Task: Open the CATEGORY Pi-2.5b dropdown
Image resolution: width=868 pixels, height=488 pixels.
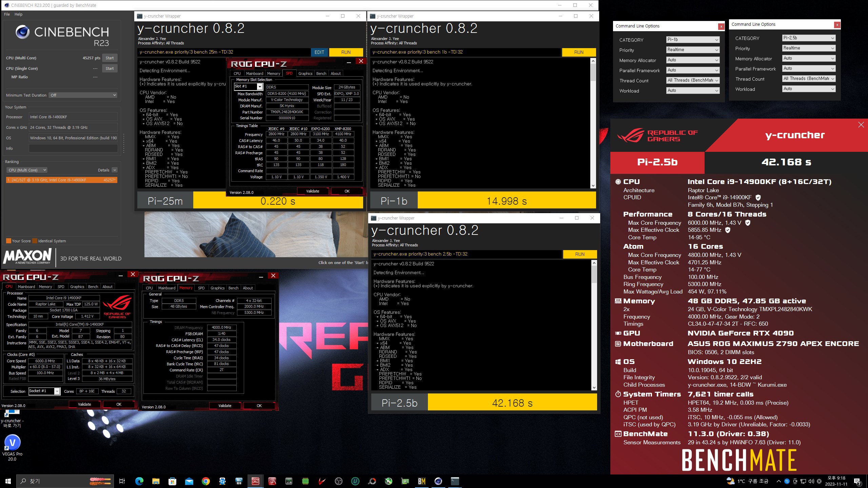Action: coord(809,38)
